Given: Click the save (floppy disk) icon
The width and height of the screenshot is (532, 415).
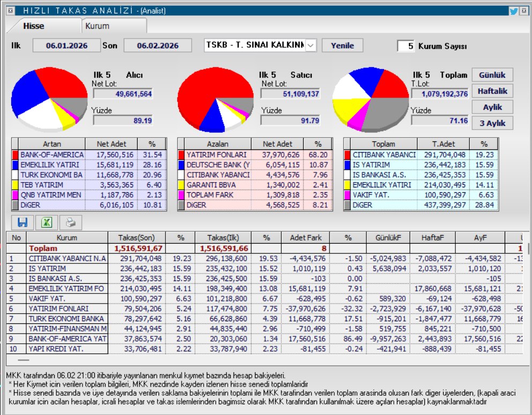Looking at the screenshot, I should click(x=23, y=222).
